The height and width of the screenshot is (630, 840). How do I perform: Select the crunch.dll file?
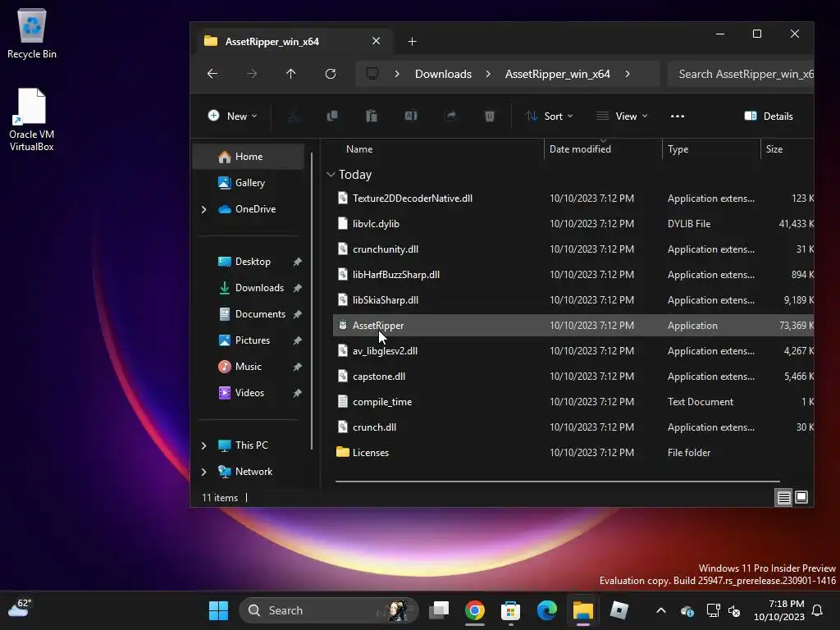coord(573,427)
